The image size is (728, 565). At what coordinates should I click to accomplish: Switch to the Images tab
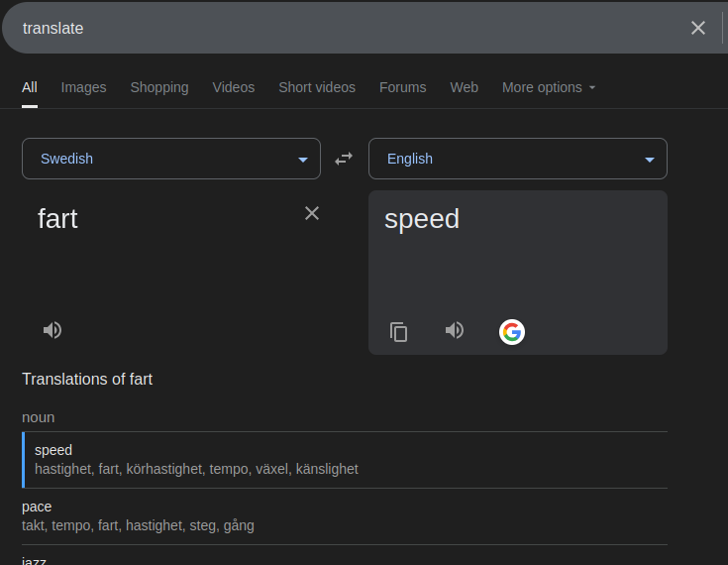83,87
